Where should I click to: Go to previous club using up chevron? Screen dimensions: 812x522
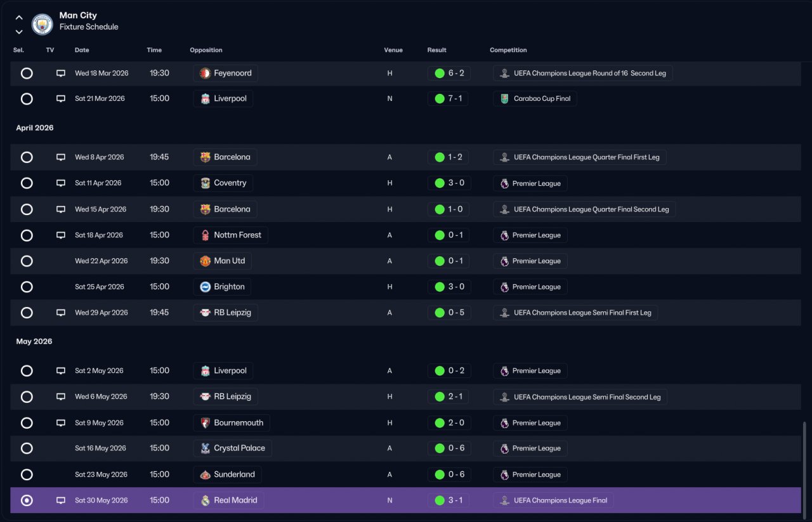[19, 18]
